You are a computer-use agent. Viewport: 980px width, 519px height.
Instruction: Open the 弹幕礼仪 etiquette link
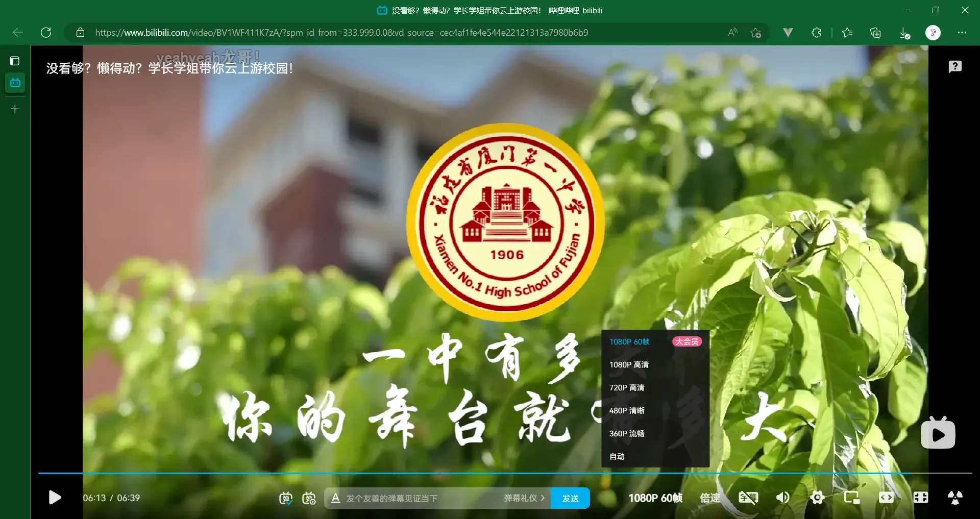pyautogui.click(x=524, y=498)
